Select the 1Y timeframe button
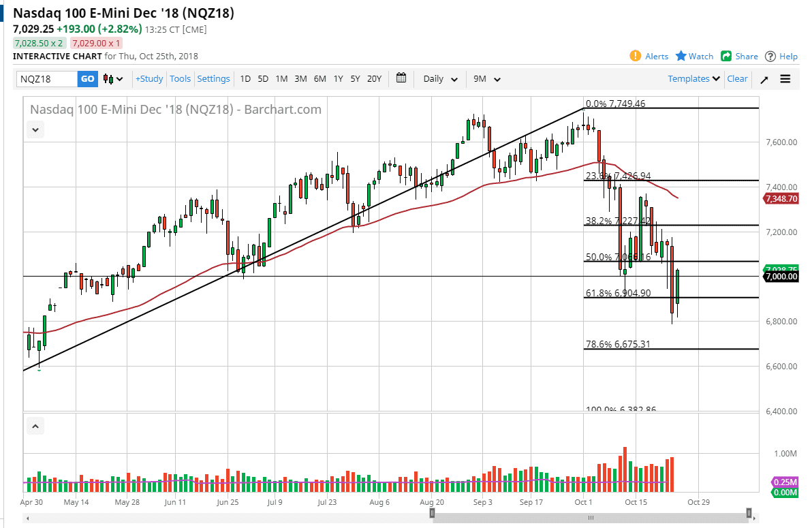 coord(338,79)
